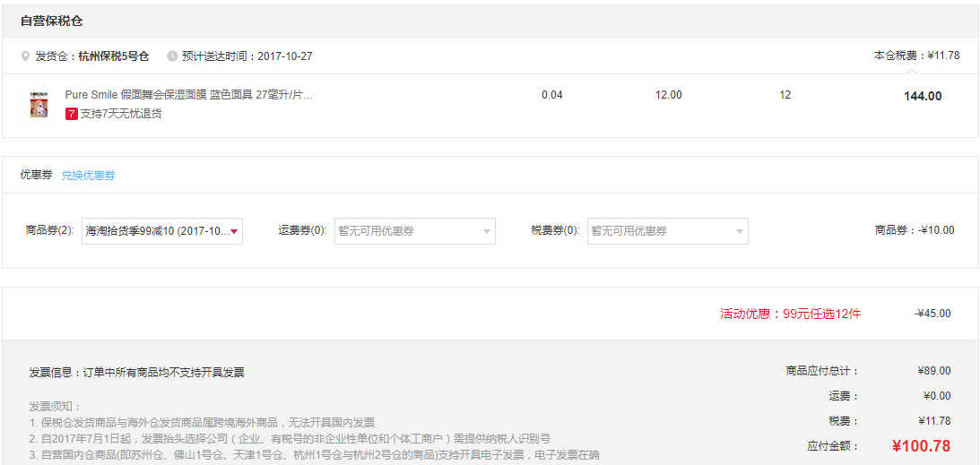Click the 运费 amount ¥0.00

937,396
